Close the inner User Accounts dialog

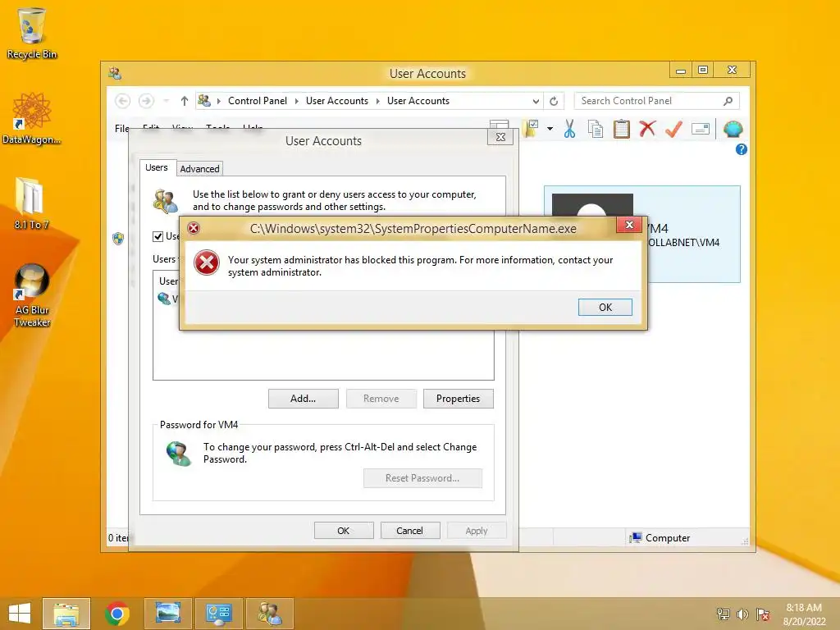click(500, 137)
